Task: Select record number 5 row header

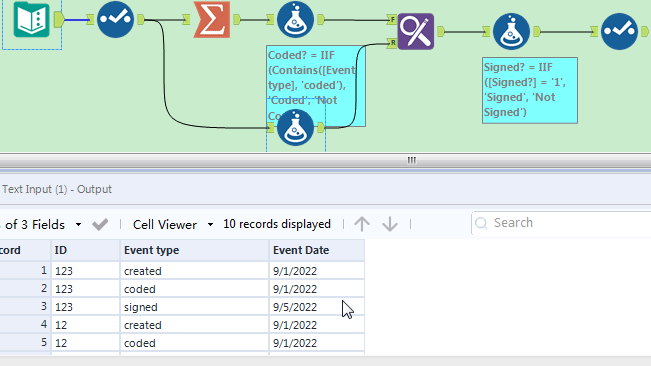Action: click(x=25, y=343)
